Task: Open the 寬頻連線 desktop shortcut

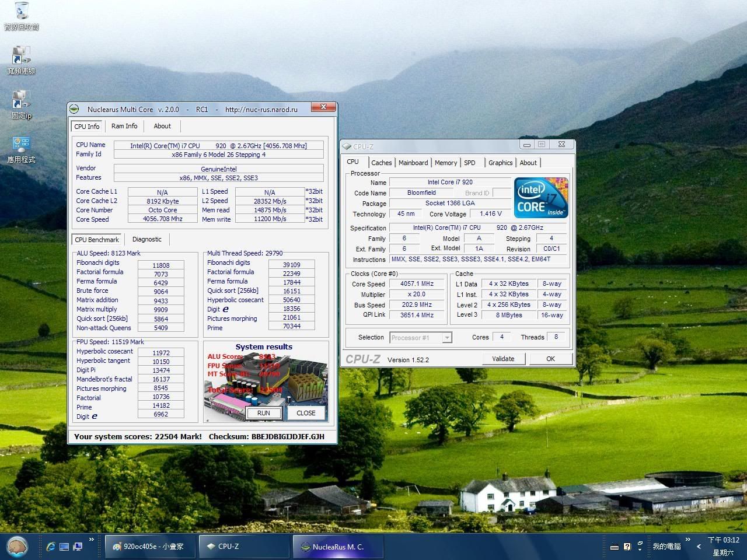Action: (x=21, y=60)
